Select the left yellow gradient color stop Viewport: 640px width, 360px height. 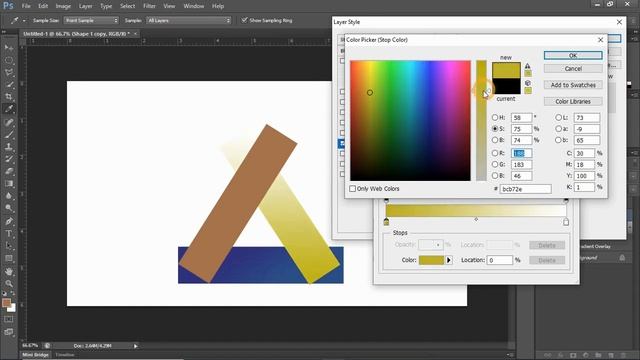pyautogui.click(x=386, y=222)
